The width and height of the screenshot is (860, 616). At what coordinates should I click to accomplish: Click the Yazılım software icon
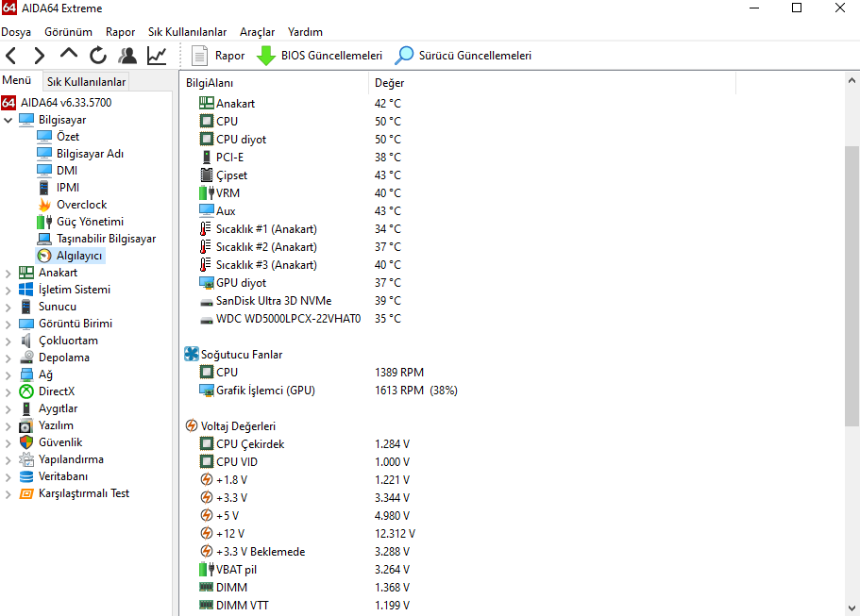coord(26,425)
